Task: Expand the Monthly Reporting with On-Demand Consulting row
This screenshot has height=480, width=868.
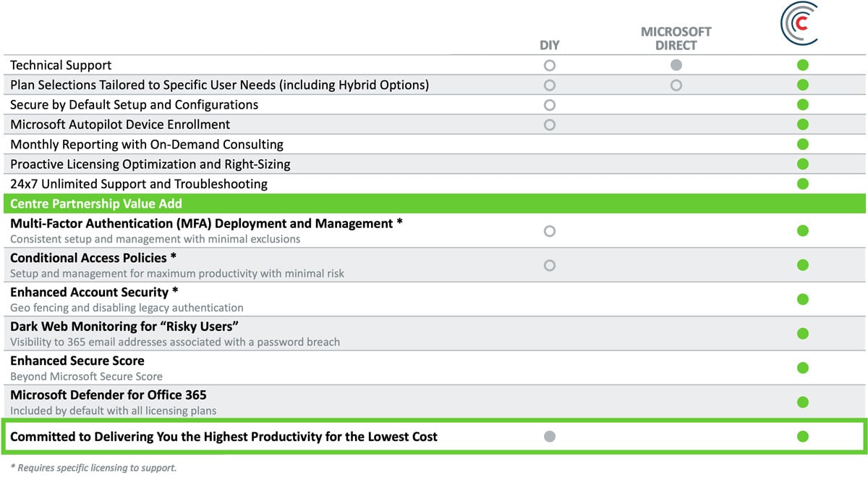Action: click(x=145, y=144)
